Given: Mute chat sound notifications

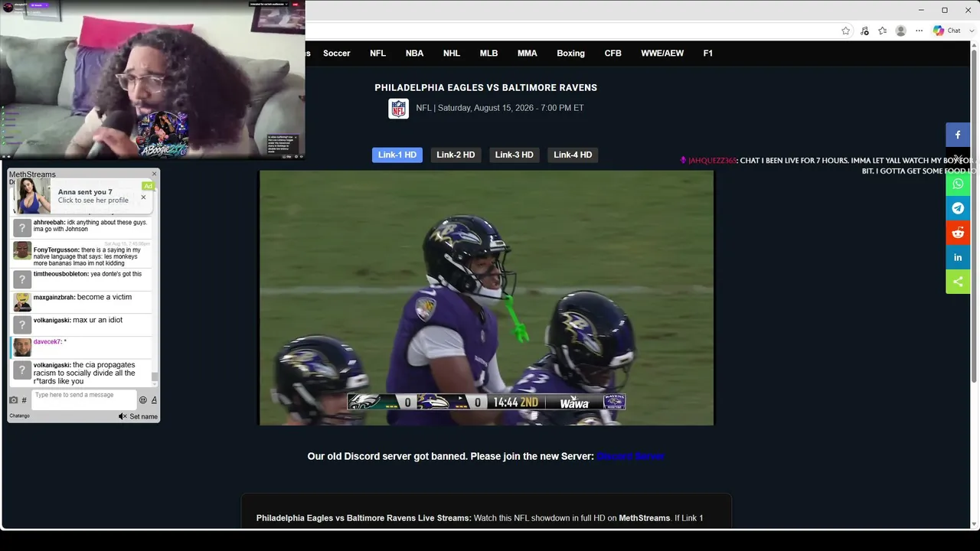Looking at the screenshot, I should (122, 416).
